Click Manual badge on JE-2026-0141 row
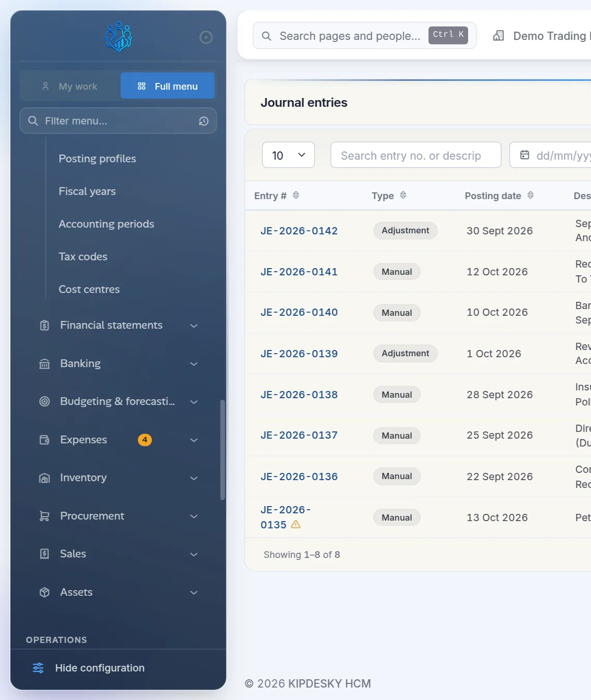The height and width of the screenshot is (700, 591). pos(397,272)
